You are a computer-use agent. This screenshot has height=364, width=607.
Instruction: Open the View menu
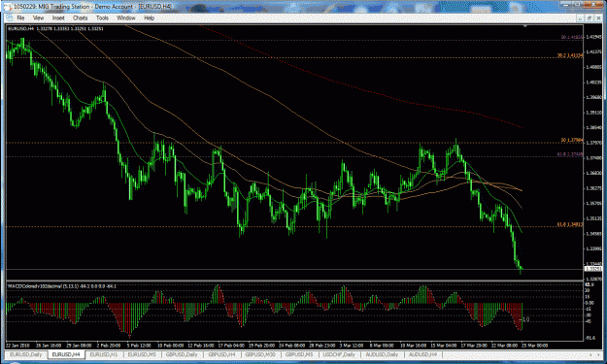point(38,17)
